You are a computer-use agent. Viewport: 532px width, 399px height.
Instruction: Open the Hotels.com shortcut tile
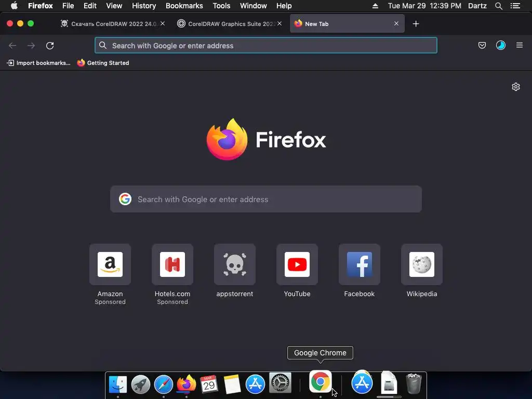click(x=172, y=264)
